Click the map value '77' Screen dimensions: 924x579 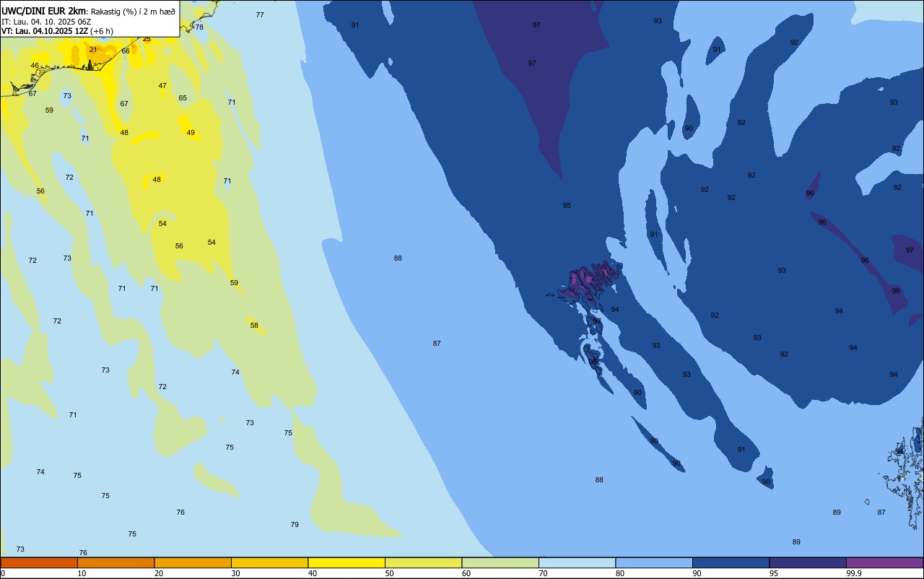coord(260,14)
